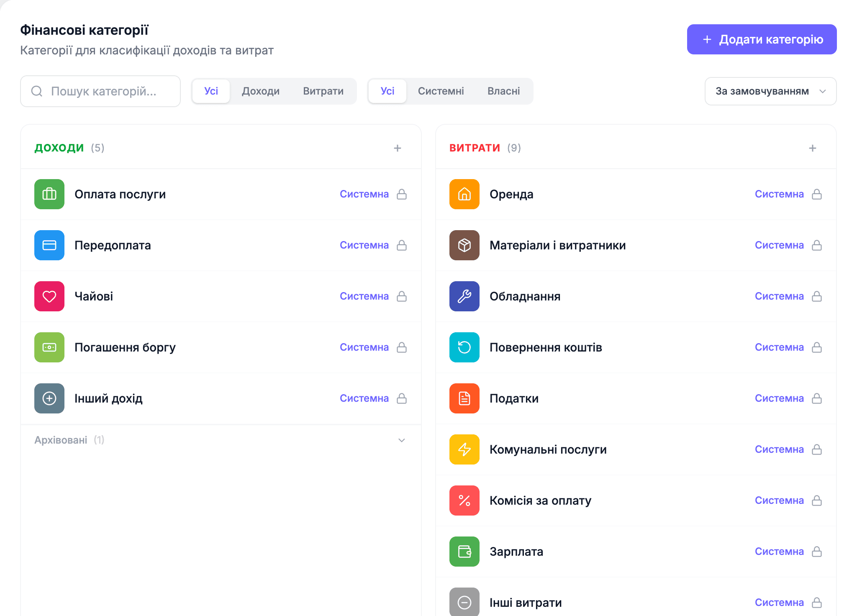Viewport: 857px width, 616px height.
Task: Click the lock icon on the Оренда row
Action: (x=817, y=194)
